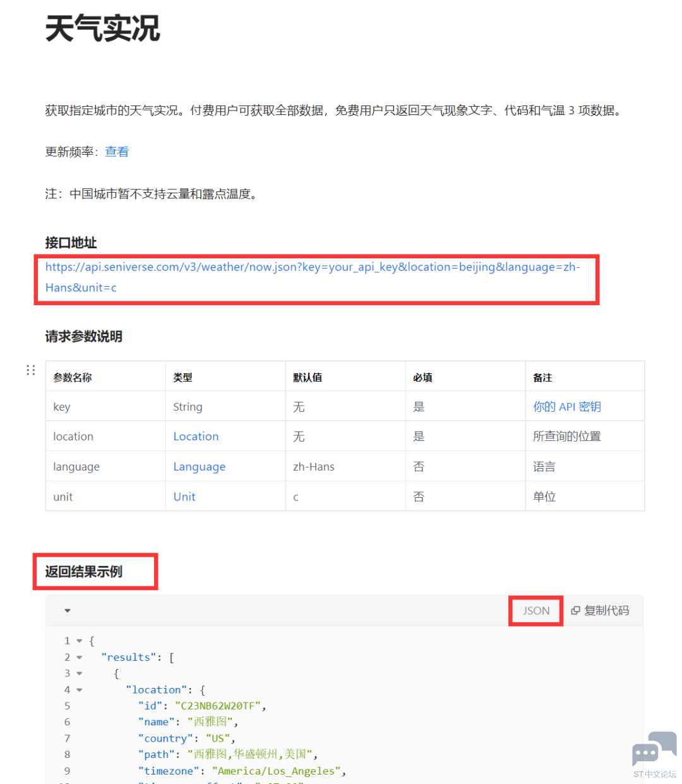Fold the "location" object at line 4
682x784 pixels.
point(80,690)
